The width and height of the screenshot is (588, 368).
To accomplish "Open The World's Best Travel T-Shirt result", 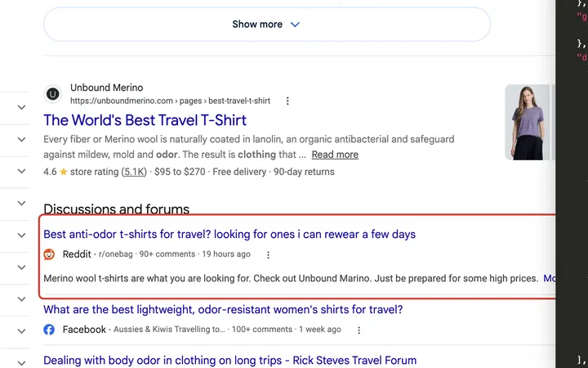I will pos(145,120).
